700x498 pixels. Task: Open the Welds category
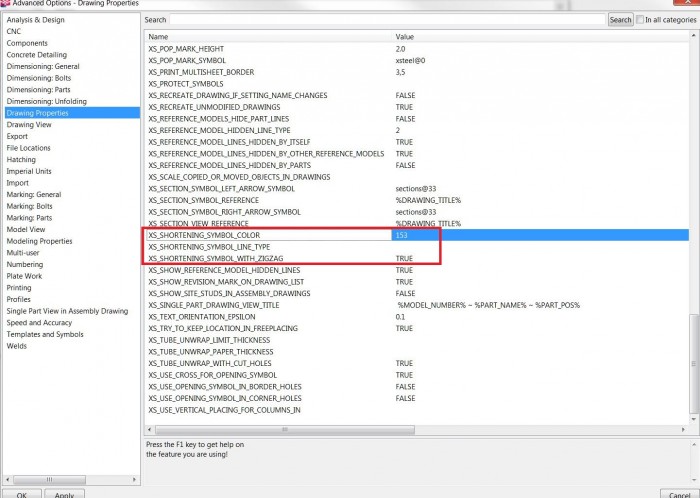(x=17, y=346)
